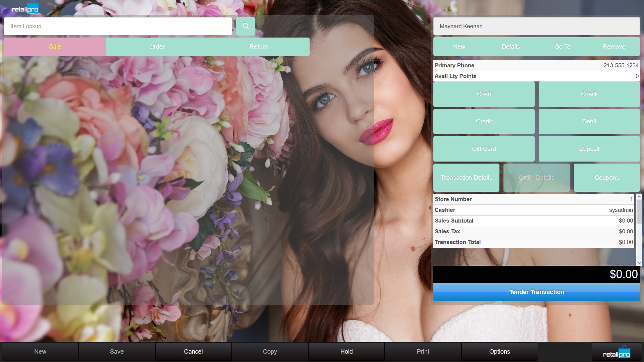Click the Retail Pro logo at top left
This screenshot has width=644, height=362.
click(x=25, y=9)
